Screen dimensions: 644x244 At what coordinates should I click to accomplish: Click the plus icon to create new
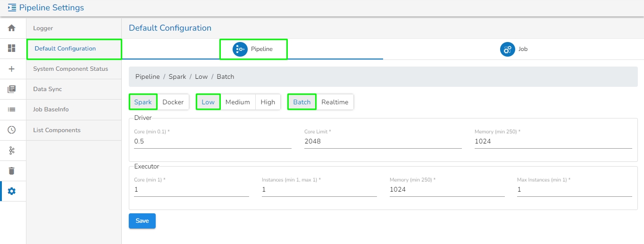coord(12,69)
